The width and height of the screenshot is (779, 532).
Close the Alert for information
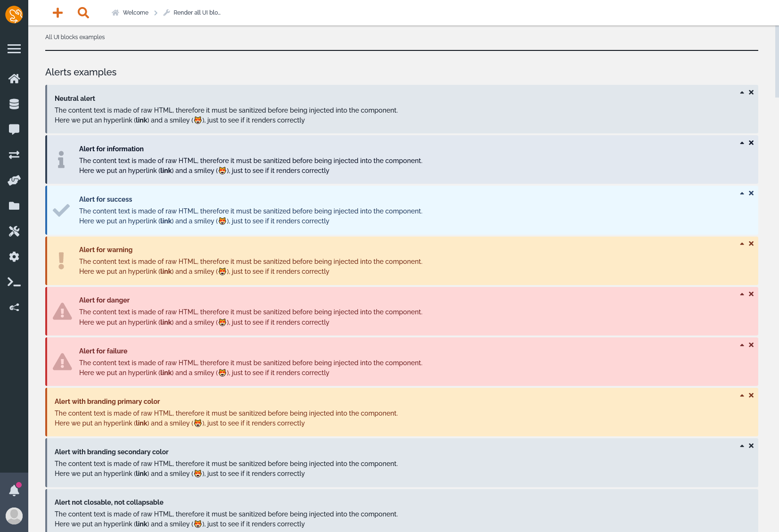point(751,143)
